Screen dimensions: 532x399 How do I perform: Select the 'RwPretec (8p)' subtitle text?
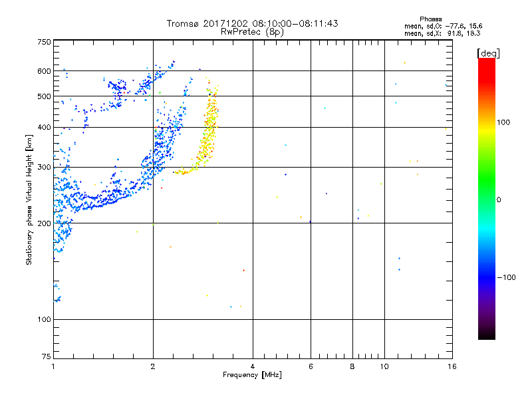click(252, 32)
